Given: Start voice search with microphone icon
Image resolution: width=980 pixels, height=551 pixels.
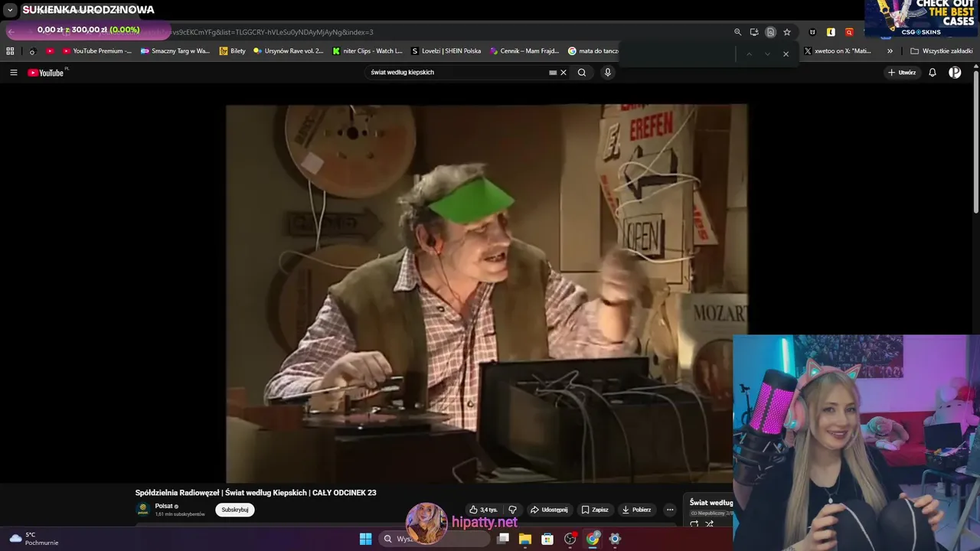Looking at the screenshot, I should [x=608, y=73].
